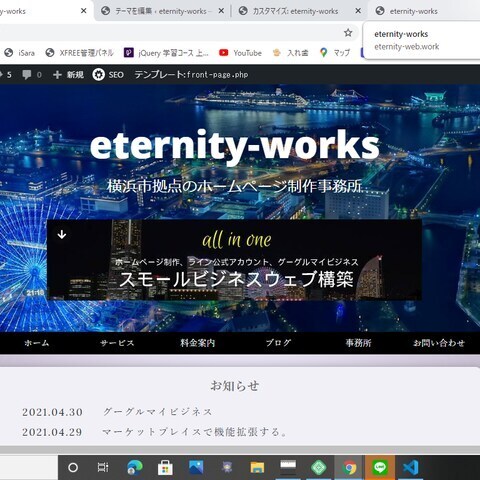Screen dimensions: 480x480
Task: Launch Microsoft Edge from the taskbar
Action: coord(135,468)
